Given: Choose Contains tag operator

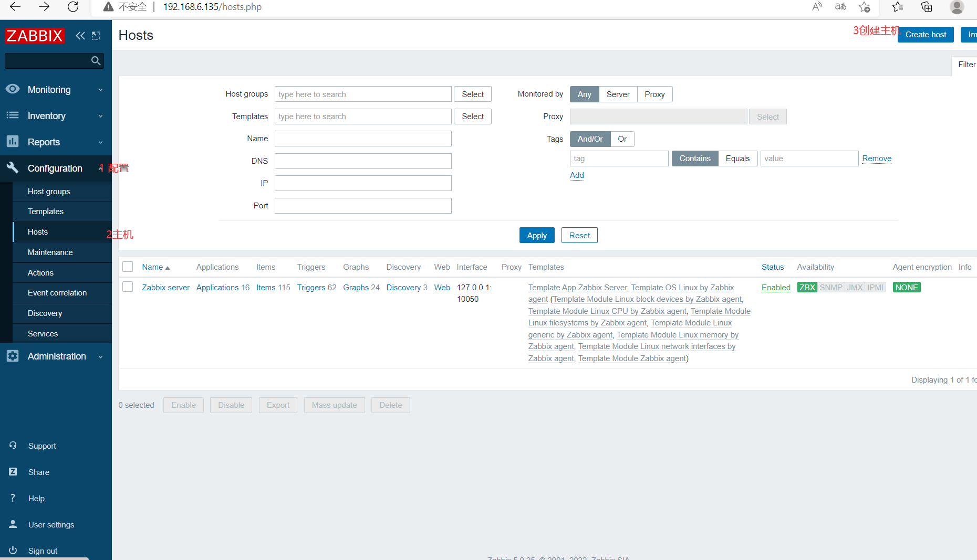Looking at the screenshot, I should pos(695,159).
